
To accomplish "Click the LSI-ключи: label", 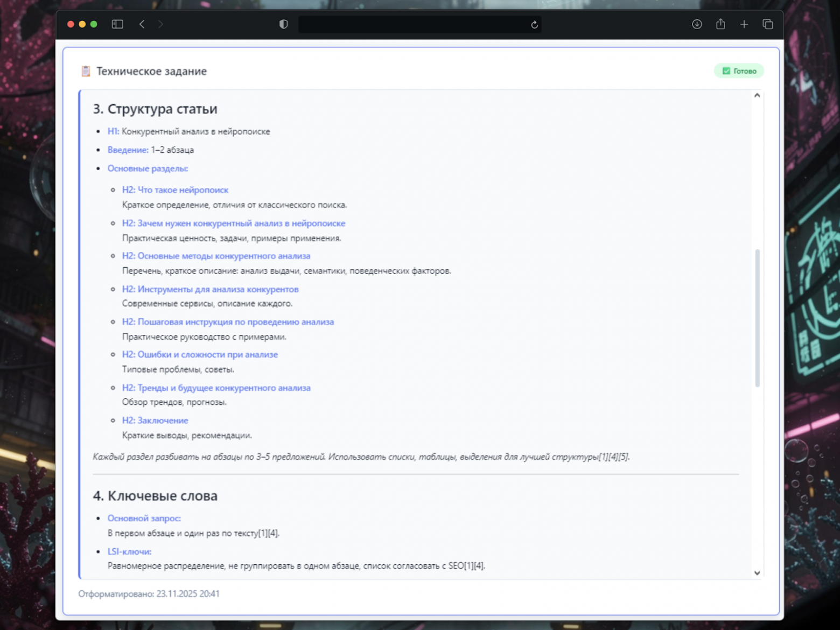I will click(x=129, y=551).
